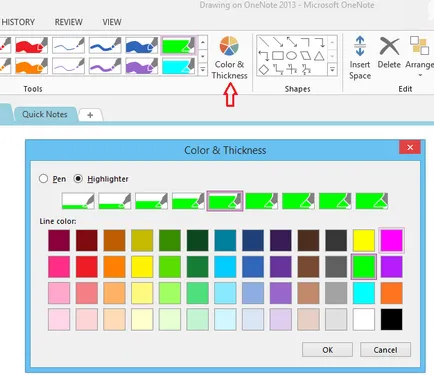Pick the dark teal color swatch
This screenshot has width=434, height=375.
[225, 240]
